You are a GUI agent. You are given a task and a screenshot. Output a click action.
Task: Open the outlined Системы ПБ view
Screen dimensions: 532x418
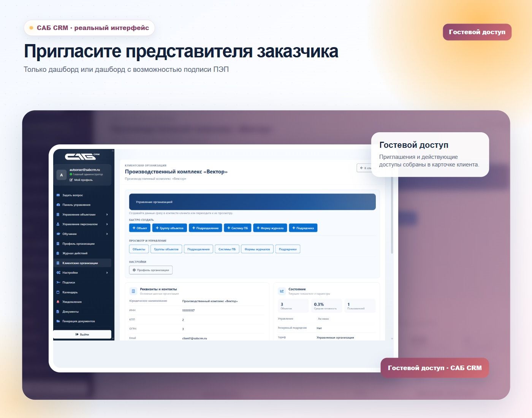[227, 249]
